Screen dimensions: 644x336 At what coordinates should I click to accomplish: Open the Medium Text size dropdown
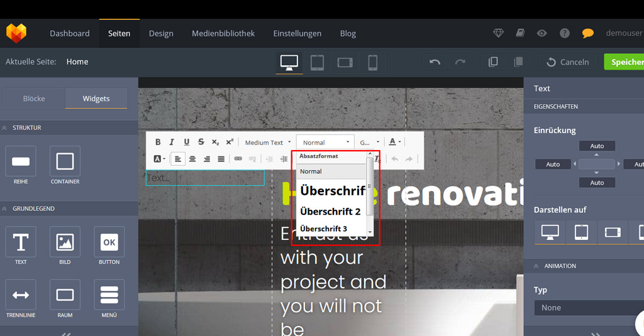point(267,143)
